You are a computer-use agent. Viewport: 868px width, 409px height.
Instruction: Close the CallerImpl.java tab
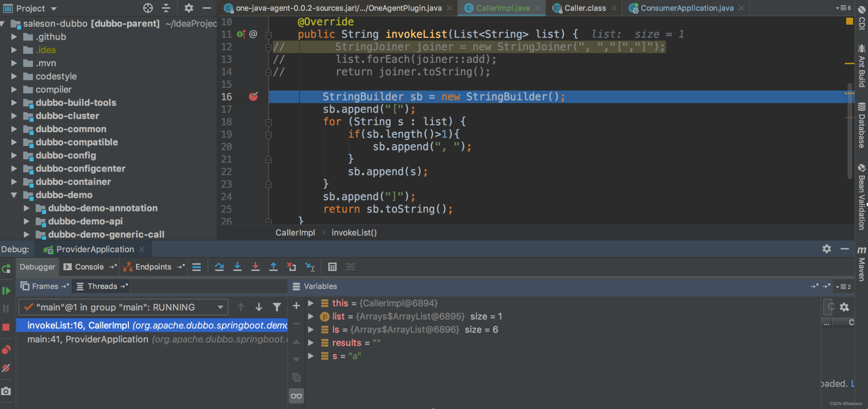click(538, 8)
